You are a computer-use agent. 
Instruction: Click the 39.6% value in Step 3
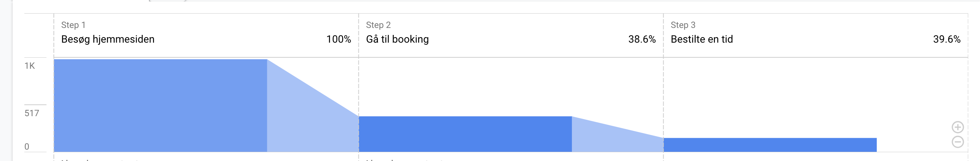(x=946, y=39)
